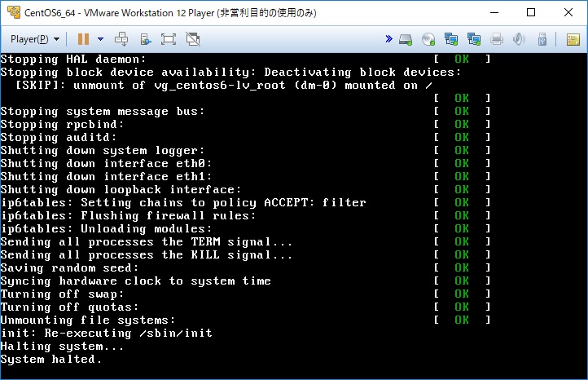This screenshot has height=380, width=588.
Task: Select the USB device icon
Action: click(x=542, y=39)
